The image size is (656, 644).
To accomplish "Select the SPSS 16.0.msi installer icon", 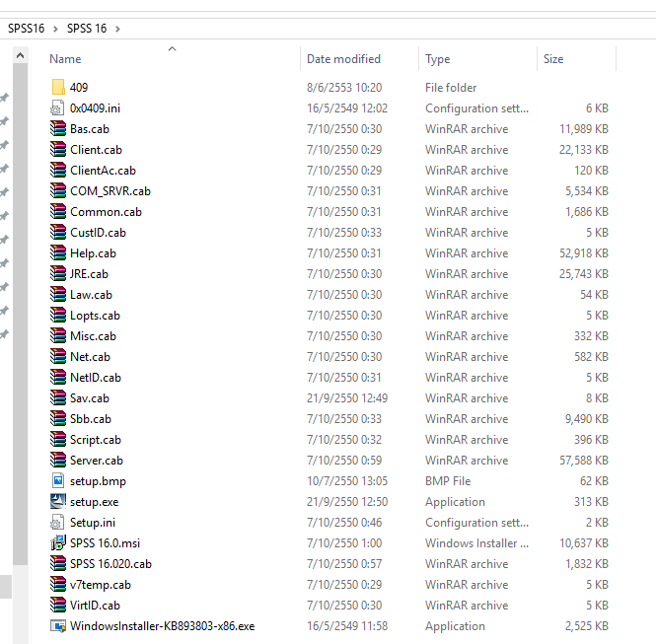I will (57, 543).
